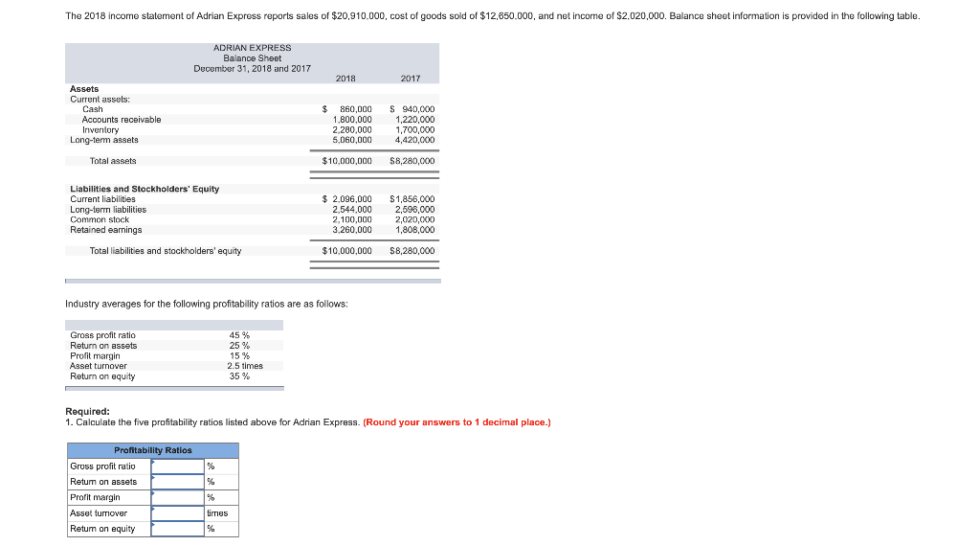This screenshot has height=546, width=980.
Task: Click 2017 Inventory value 1,700,000
Action: coord(415,130)
